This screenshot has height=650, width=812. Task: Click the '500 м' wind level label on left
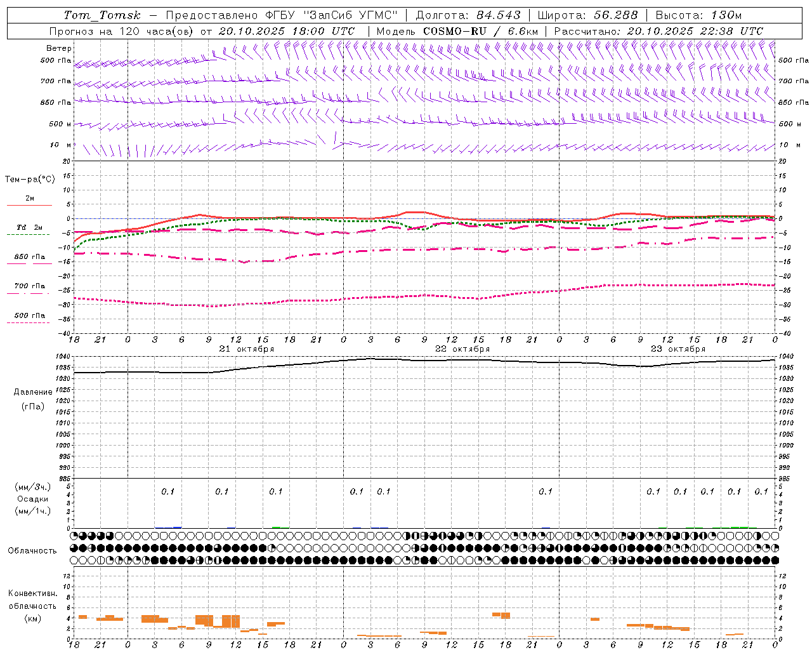pos(60,124)
